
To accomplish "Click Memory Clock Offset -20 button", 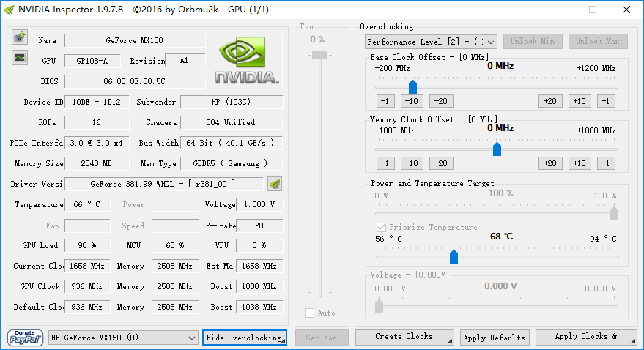I will click(441, 163).
